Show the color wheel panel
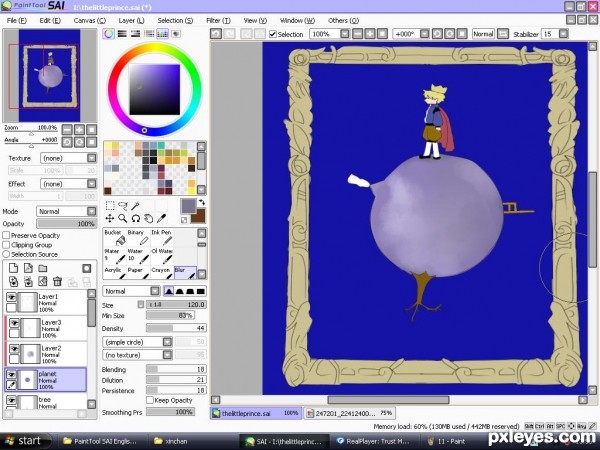The width and height of the screenshot is (600, 450). tap(109, 34)
